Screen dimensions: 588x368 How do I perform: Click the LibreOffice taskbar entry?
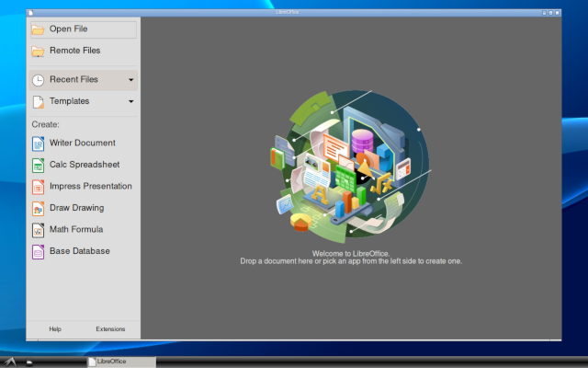coord(121,362)
